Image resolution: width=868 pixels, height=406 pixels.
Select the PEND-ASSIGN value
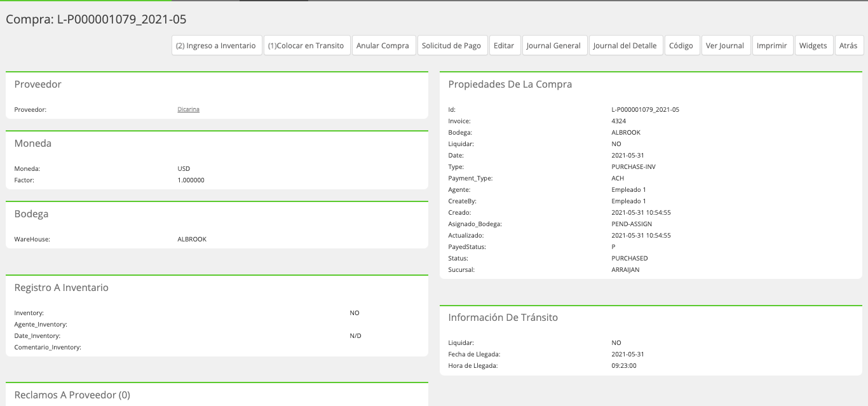coord(632,224)
